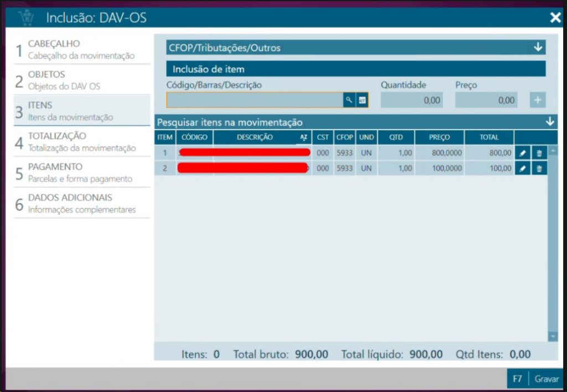This screenshot has height=392, width=567.
Task: Expand Pesquisar itens na movimentação panel
Action: click(549, 122)
